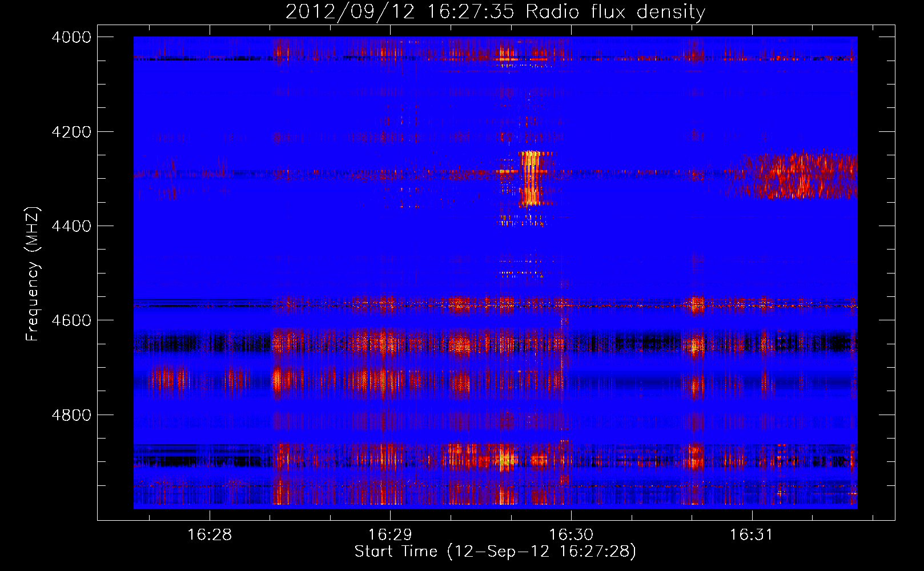Click the 16:28 time axis label
Screen dimensions: 924x571
[210, 535]
